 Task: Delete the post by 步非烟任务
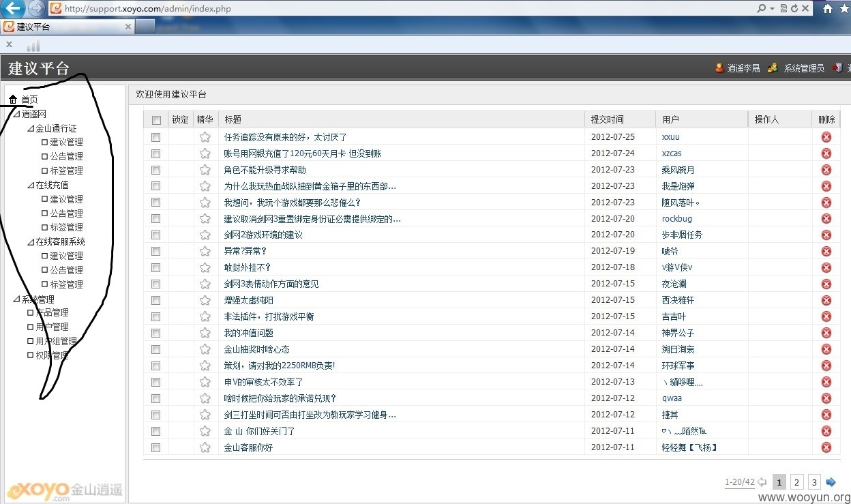[826, 235]
